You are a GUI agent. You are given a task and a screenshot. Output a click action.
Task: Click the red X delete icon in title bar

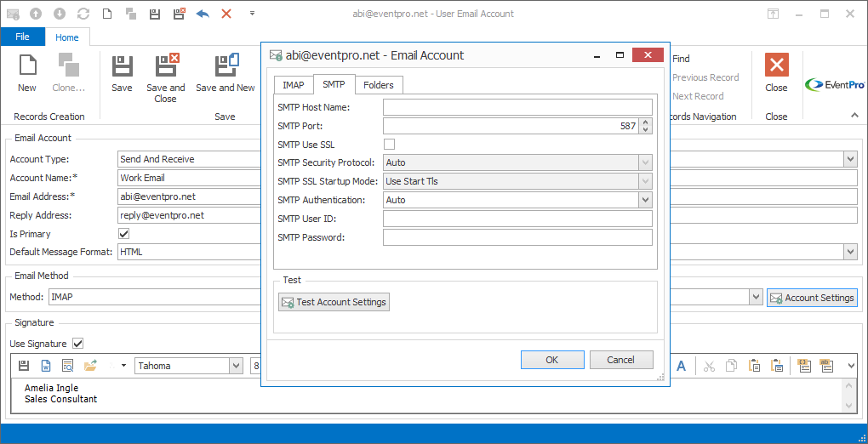[x=226, y=14]
